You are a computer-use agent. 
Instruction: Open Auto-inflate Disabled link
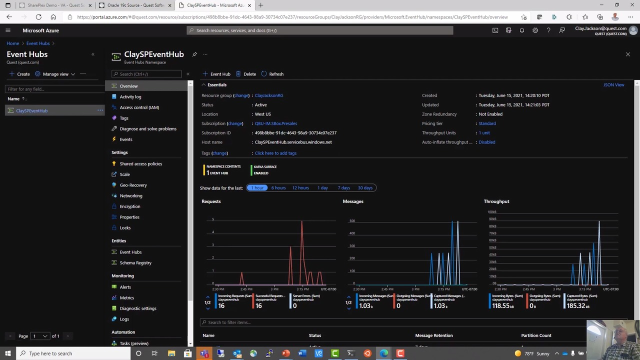tap(487, 142)
